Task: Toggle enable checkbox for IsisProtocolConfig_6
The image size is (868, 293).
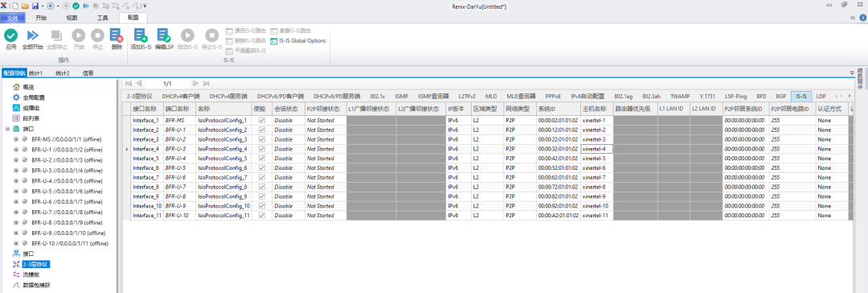Action: (x=262, y=168)
